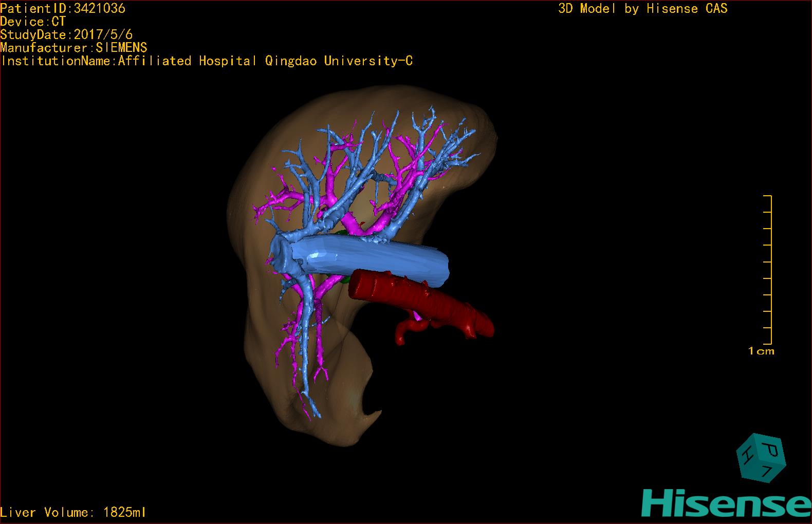Click the Liver Volume: 1825ml readout
Viewport: 812px width, 524px height.
click(x=73, y=512)
